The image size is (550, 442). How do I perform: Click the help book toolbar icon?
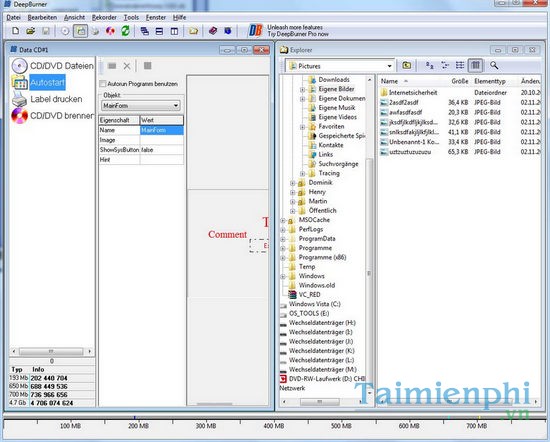213,31
